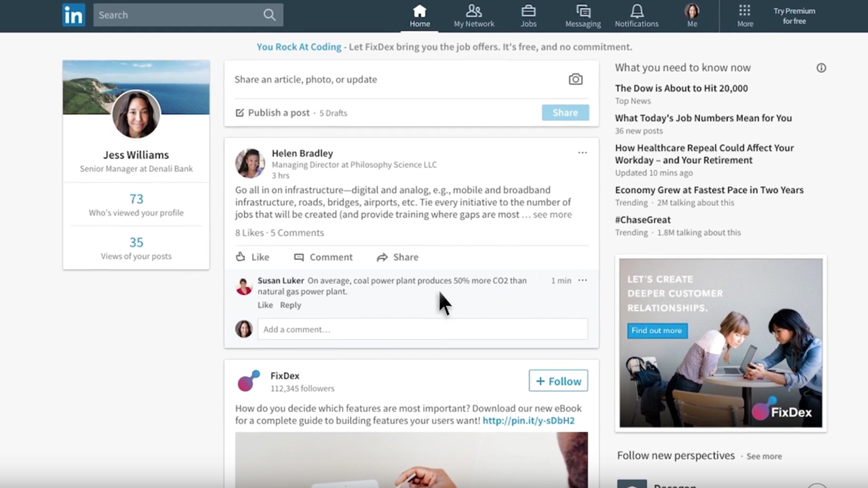The height and width of the screenshot is (488, 868).
Task: Open Susan Luker's comment avatar
Action: [x=244, y=286]
